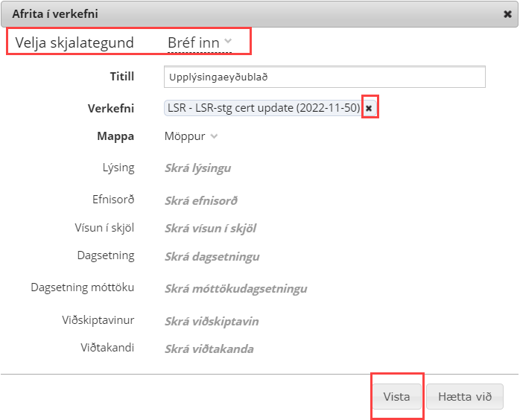The height and width of the screenshot is (420, 520).
Task: Click Skrá efnisorð to add keywords
Action: pyautogui.click(x=201, y=200)
